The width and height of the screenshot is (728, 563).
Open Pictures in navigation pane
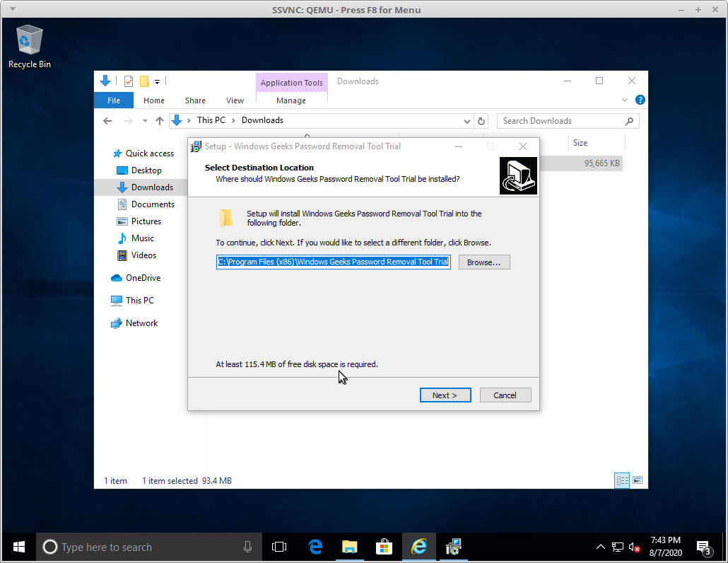click(139, 221)
